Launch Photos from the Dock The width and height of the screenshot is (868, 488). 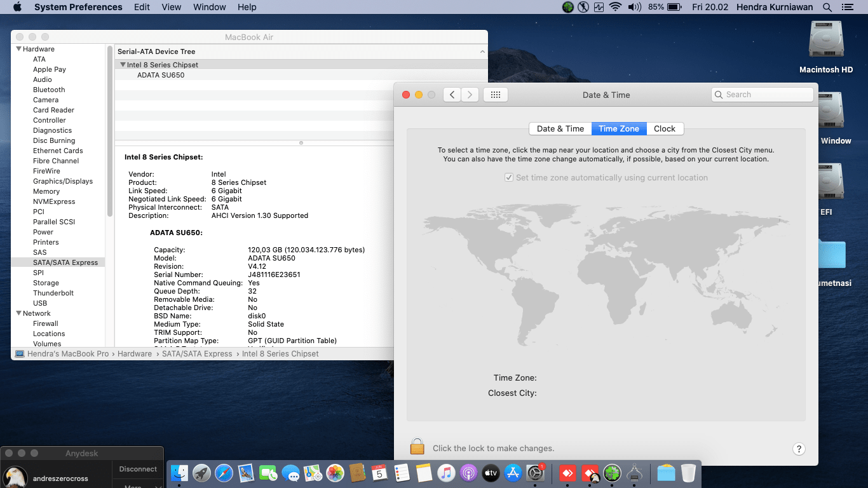pos(335,473)
